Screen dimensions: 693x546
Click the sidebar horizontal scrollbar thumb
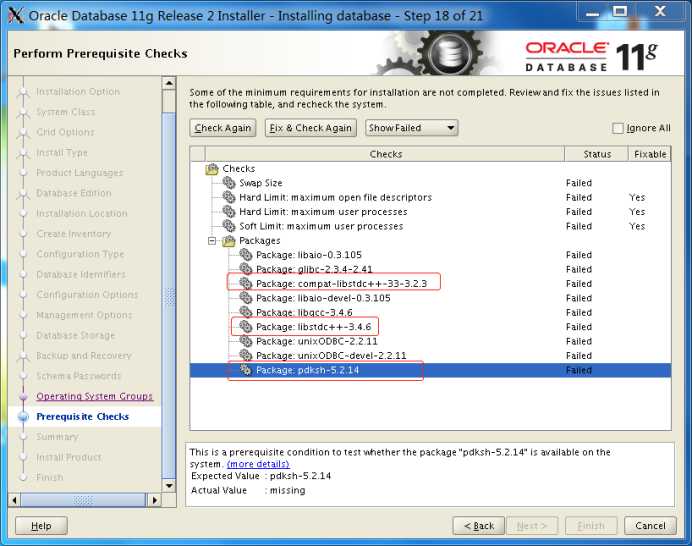click(x=83, y=500)
